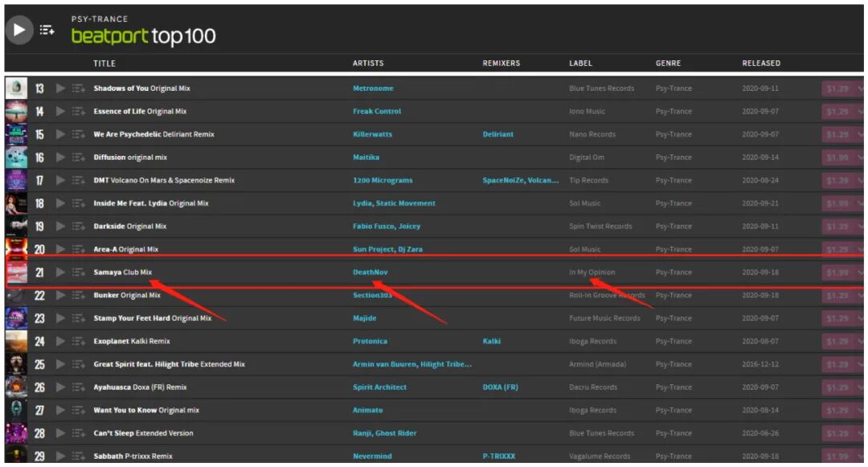The width and height of the screenshot is (868, 467).
Task: Queue track 20 Area-A
Action: point(79,249)
